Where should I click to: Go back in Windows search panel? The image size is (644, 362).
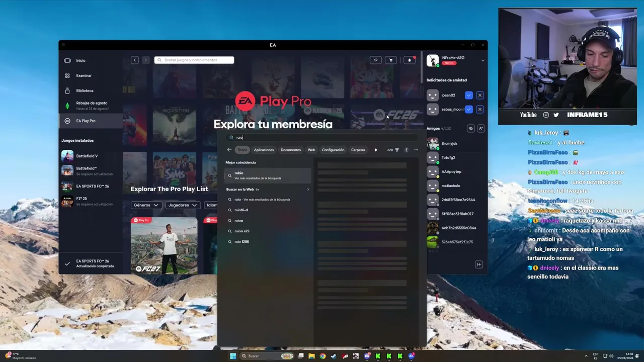coord(229,150)
